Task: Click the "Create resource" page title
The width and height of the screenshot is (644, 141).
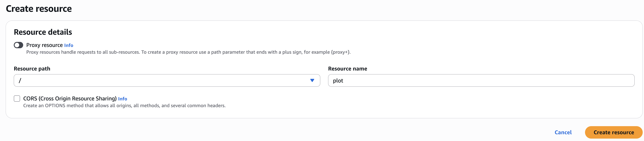Action: (x=39, y=9)
